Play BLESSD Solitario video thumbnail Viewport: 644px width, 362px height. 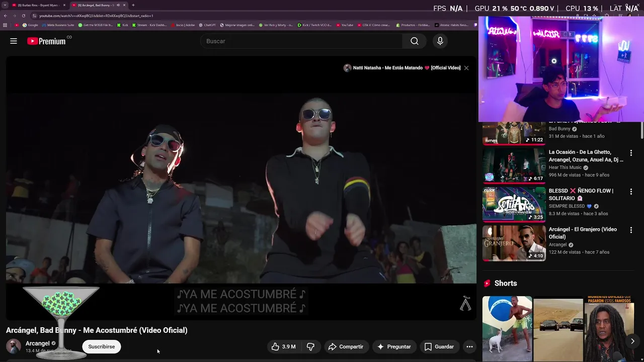514,204
